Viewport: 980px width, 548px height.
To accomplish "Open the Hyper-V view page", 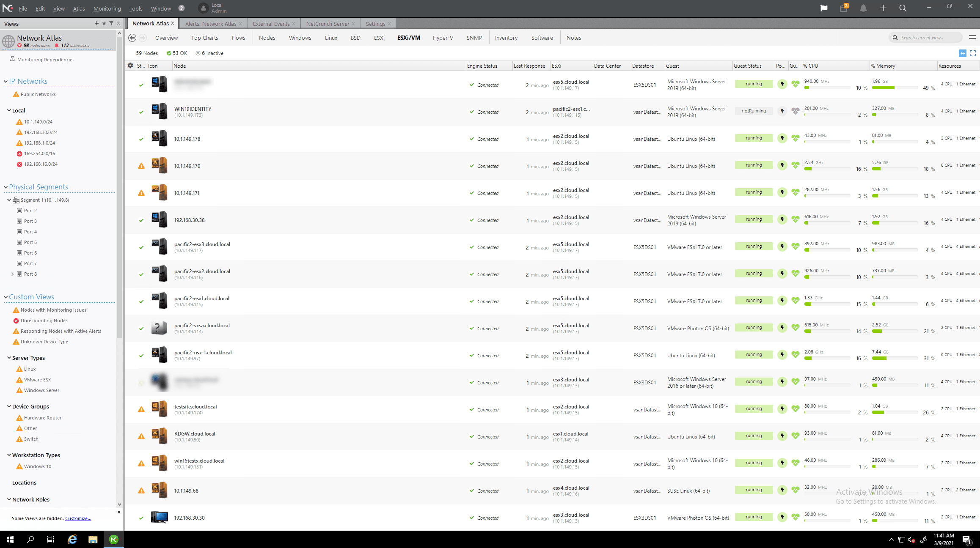I will tap(443, 38).
